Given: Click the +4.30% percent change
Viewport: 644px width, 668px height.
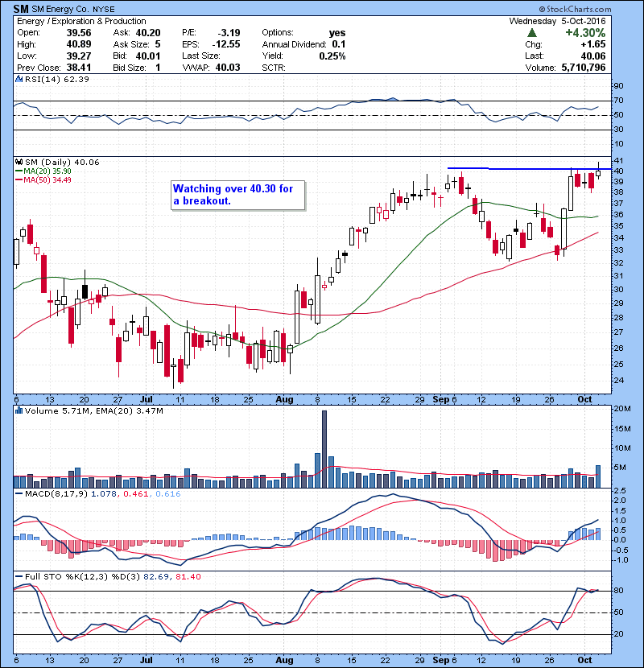Looking at the screenshot, I should 585,33.
